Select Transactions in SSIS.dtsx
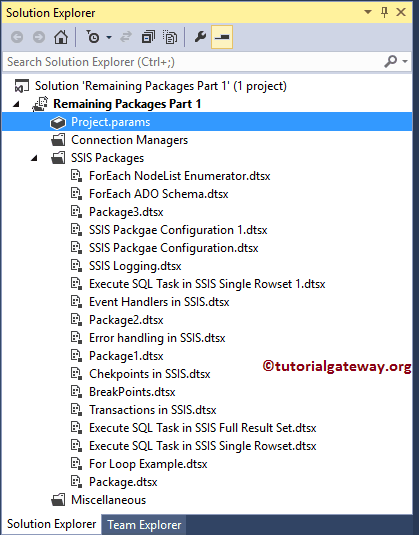The height and width of the screenshot is (535, 419). click(153, 410)
